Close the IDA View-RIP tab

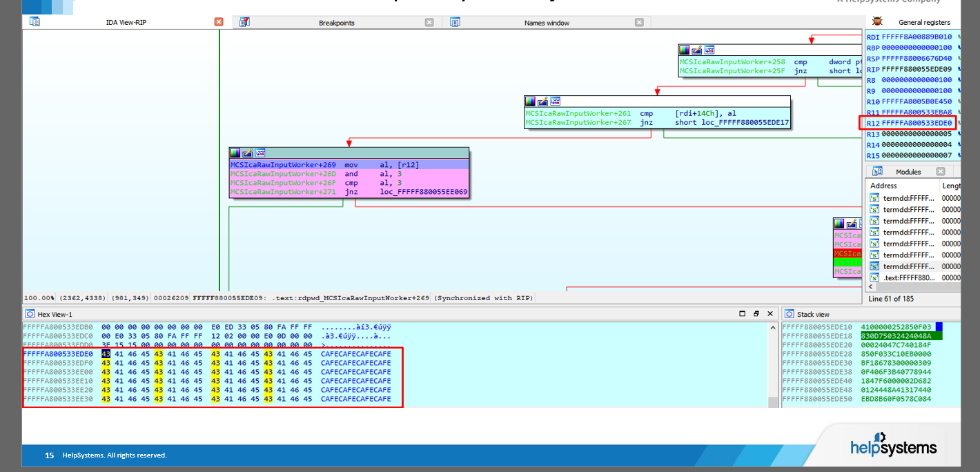[219, 22]
